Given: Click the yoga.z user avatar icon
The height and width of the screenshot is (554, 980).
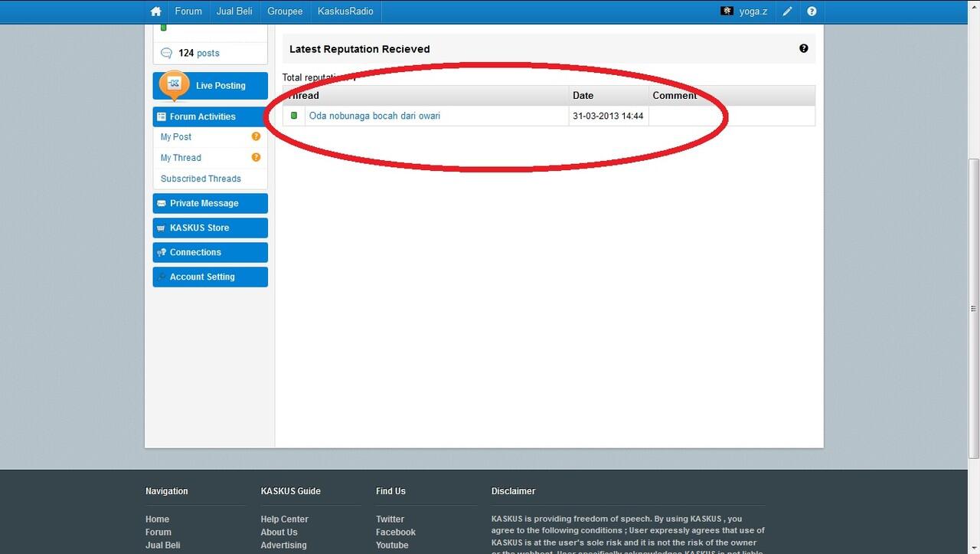Looking at the screenshot, I should (727, 11).
